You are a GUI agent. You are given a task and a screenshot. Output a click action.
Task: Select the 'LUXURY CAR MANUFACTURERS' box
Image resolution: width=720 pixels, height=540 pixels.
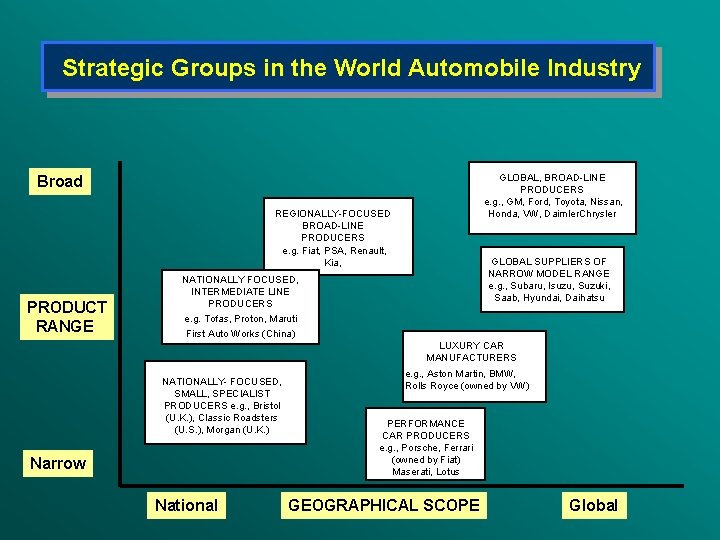pyautogui.click(x=474, y=366)
